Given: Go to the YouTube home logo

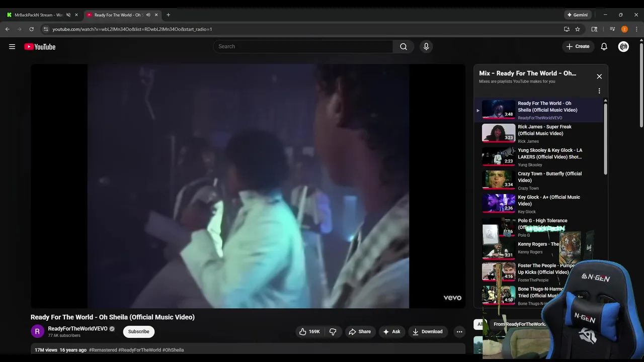Looking at the screenshot, I should [40, 47].
